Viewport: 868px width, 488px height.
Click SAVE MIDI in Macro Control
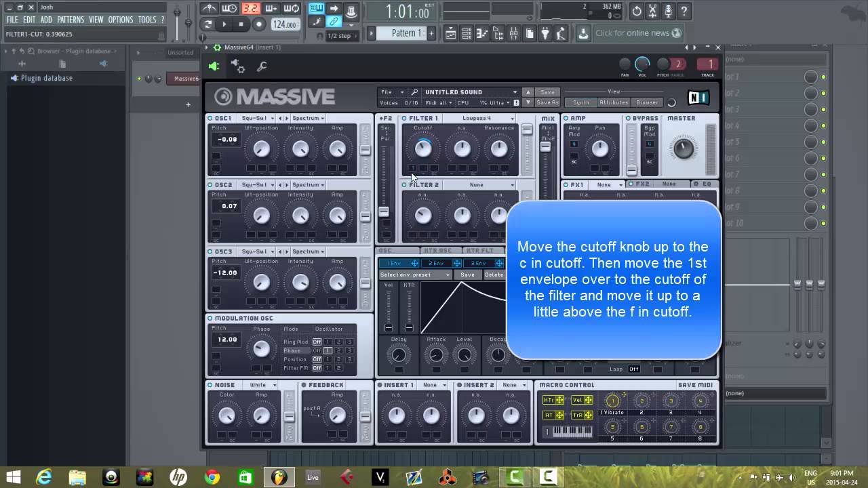[x=695, y=385]
